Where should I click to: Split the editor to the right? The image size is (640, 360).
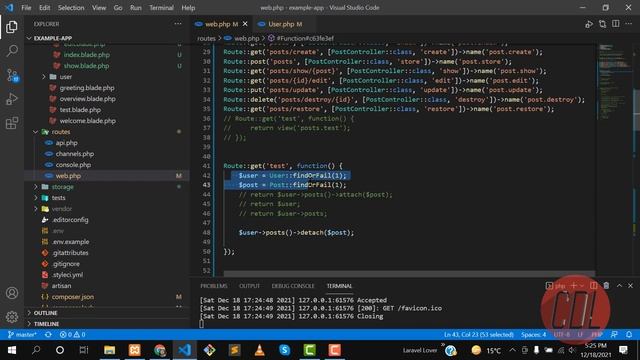[616, 24]
